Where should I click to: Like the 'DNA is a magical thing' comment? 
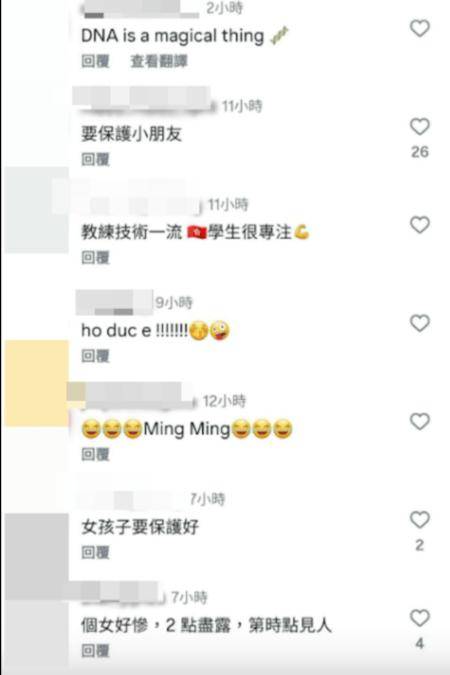[419, 29]
